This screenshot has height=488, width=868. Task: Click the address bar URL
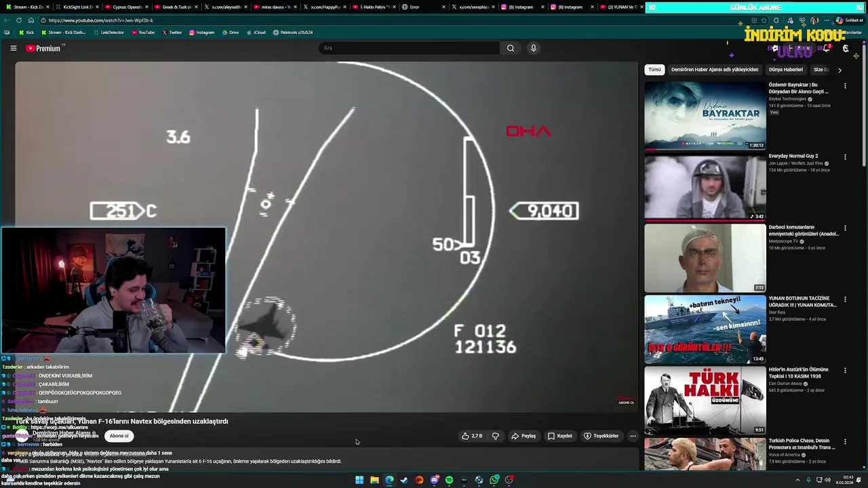coord(101,20)
